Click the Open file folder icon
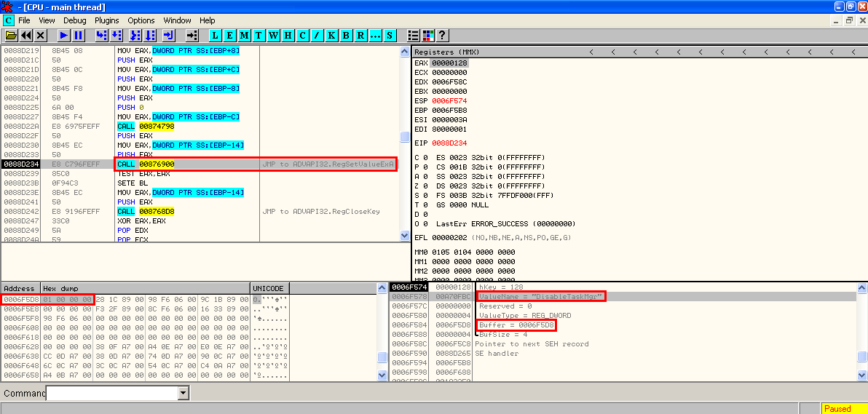This screenshot has height=414, width=868. click(11, 35)
